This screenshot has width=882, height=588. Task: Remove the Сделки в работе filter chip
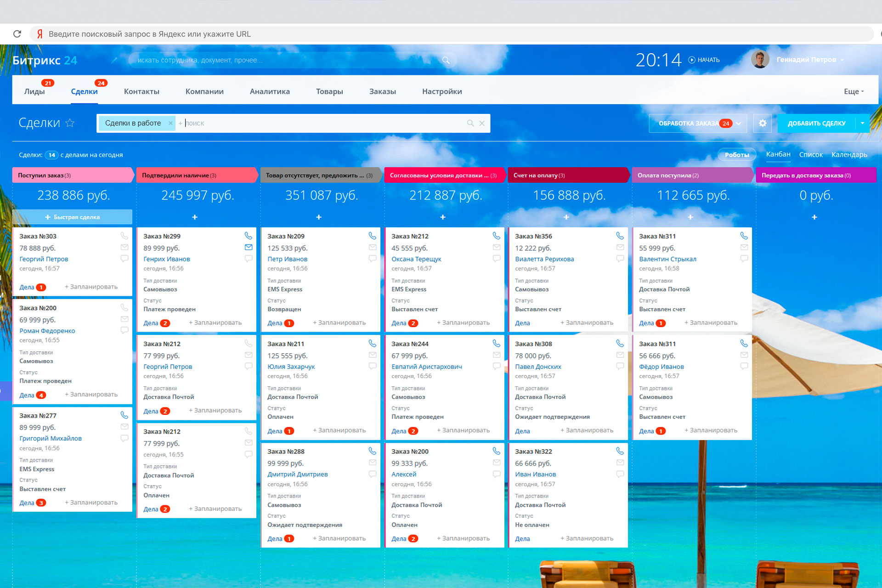click(x=170, y=123)
